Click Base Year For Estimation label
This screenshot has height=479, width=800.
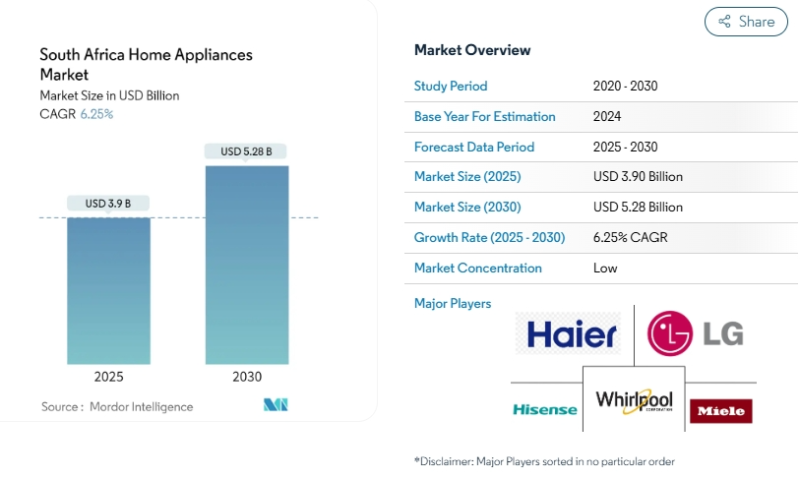pyautogui.click(x=484, y=116)
